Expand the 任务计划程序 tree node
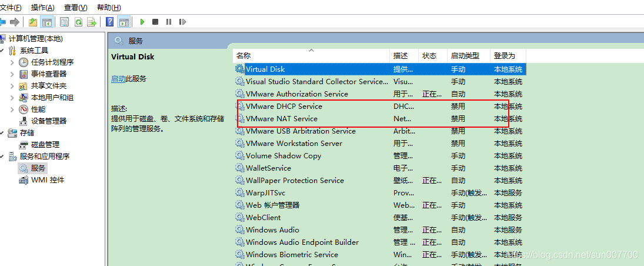The image size is (644, 266). [x=12, y=62]
